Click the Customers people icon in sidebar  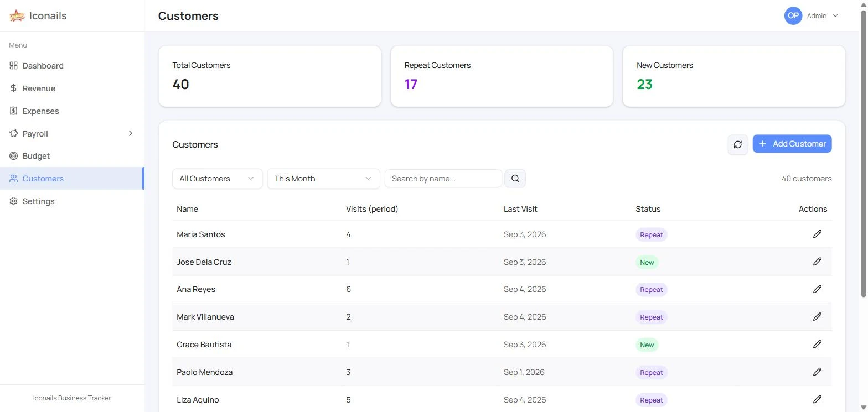(14, 178)
